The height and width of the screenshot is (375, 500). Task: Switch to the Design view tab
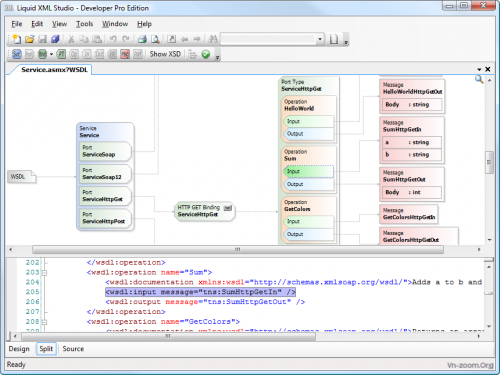(x=19, y=349)
